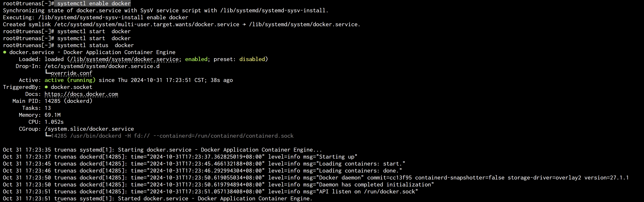Click the Drop-In directory path docker.service.d
The width and height of the screenshot is (644, 202).
pyautogui.click(x=102, y=66)
